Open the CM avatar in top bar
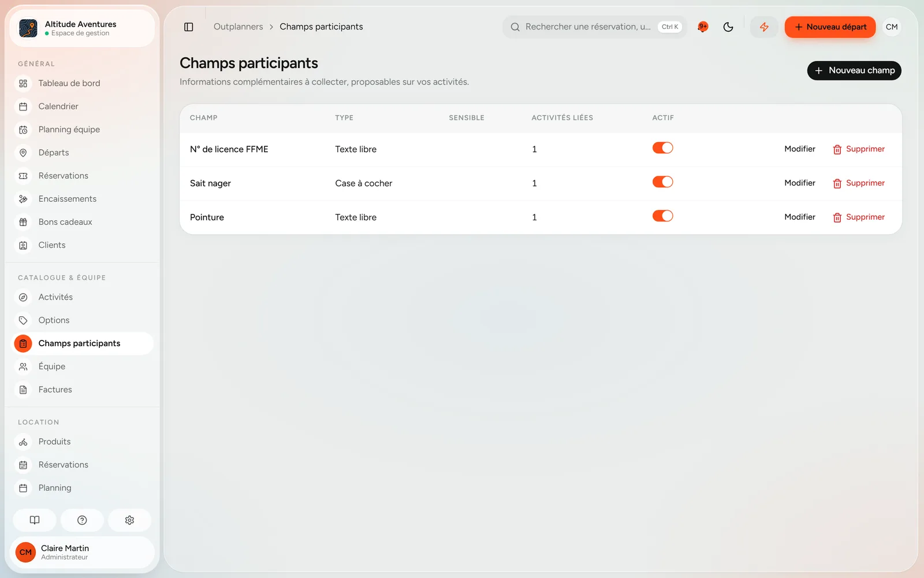 pyautogui.click(x=892, y=27)
